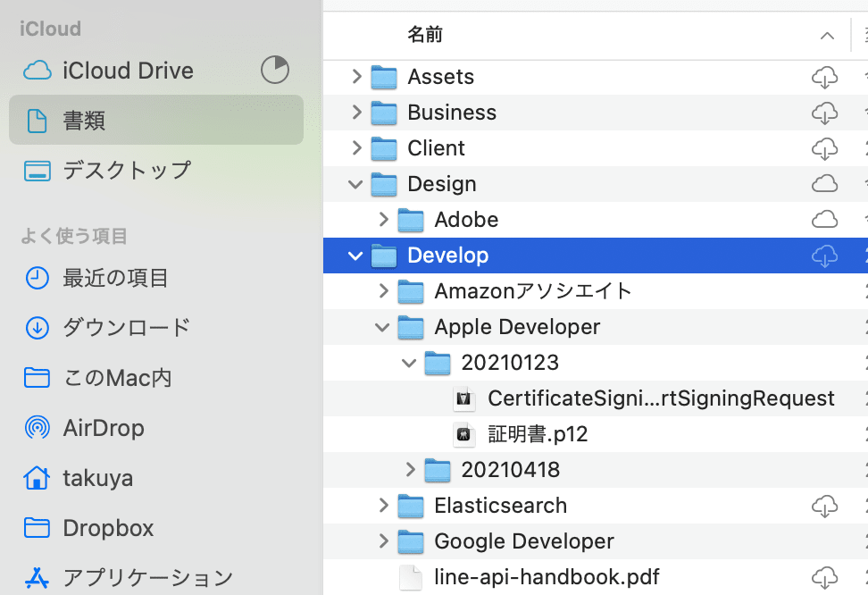The width and height of the screenshot is (868, 595).
Task: Check the iCloud Drive storage pie indicator
Action: tap(275, 70)
